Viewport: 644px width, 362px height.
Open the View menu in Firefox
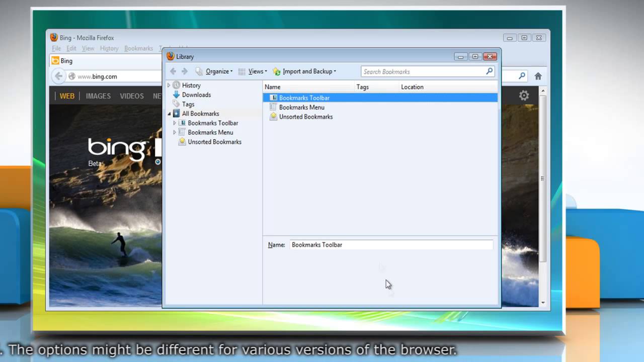(88, 49)
